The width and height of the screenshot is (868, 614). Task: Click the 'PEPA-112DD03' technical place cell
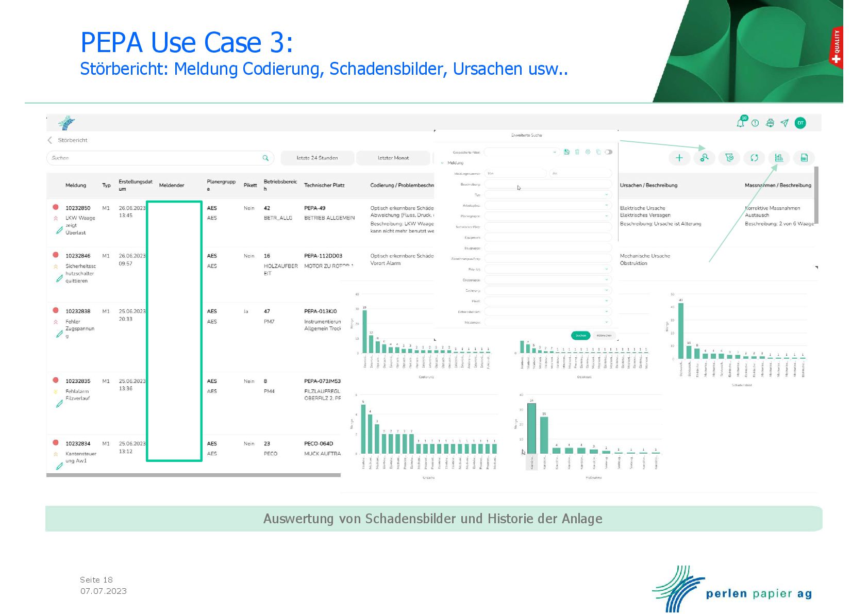coord(323,256)
